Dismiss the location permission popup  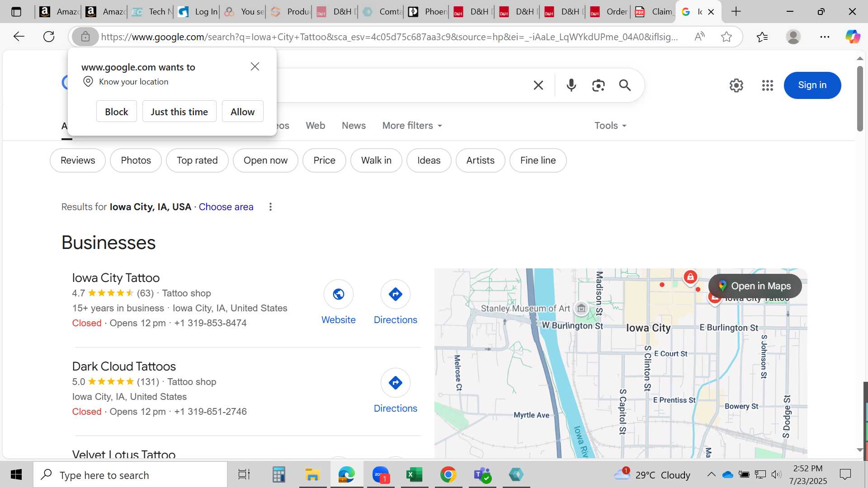(255, 66)
